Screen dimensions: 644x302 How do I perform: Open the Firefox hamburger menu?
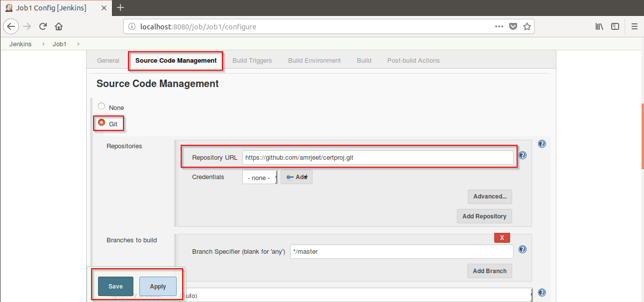pos(634,26)
